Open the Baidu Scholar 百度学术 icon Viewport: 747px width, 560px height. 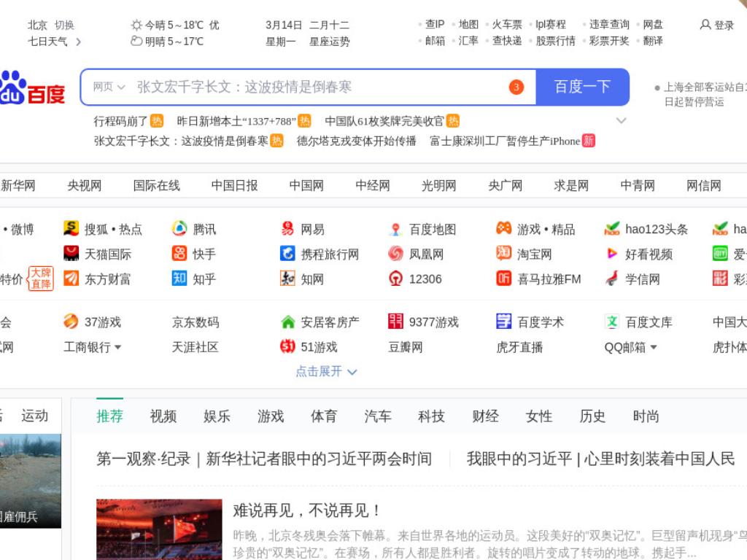coord(503,322)
